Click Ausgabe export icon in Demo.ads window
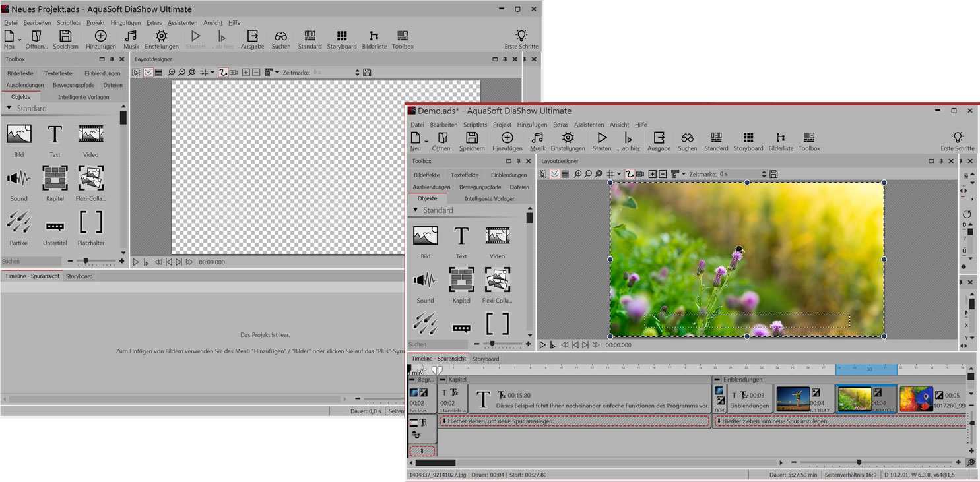Screen dimensions: 980x482 coord(658,138)
